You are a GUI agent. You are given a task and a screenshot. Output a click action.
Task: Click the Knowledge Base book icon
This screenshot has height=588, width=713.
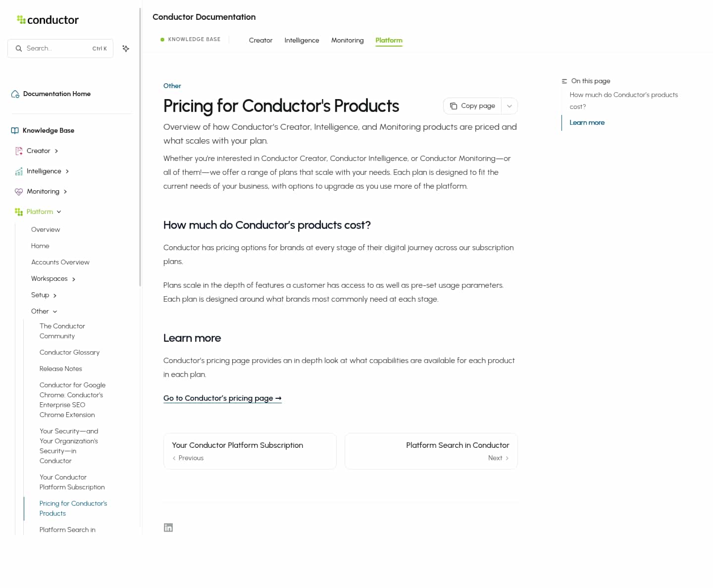[x=15, y=131]
